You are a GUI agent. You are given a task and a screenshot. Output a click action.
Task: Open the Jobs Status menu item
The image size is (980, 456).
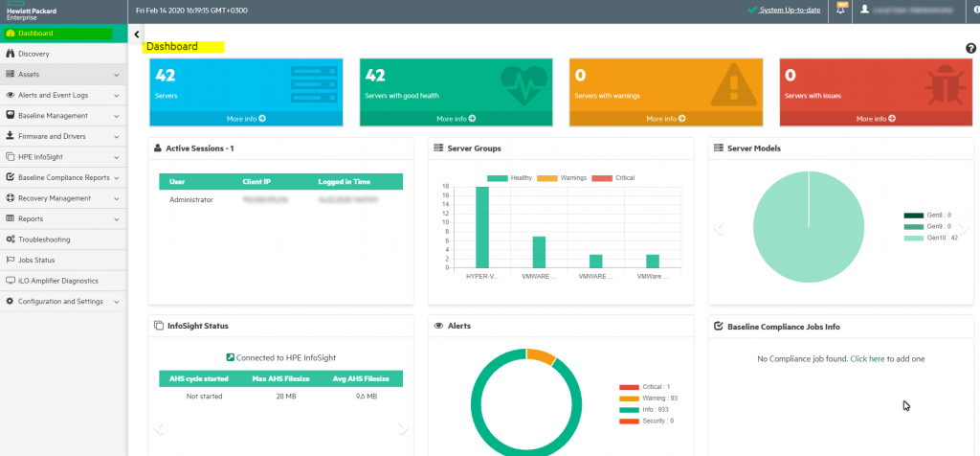[62, 260]
